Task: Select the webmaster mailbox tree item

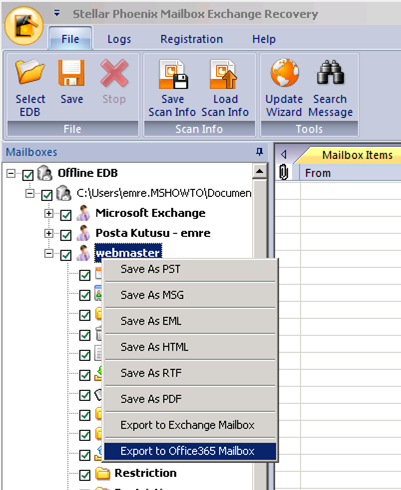Action: click(x=128, y=253)
